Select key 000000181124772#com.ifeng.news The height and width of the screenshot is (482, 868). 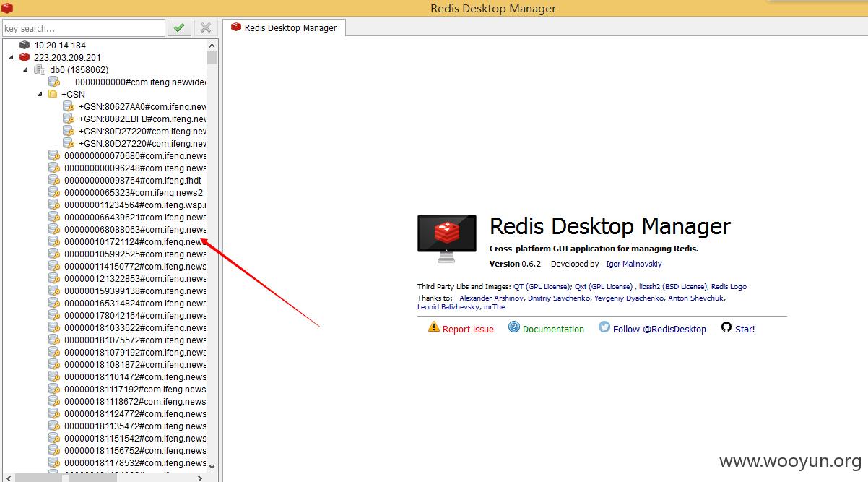point(135,413)
